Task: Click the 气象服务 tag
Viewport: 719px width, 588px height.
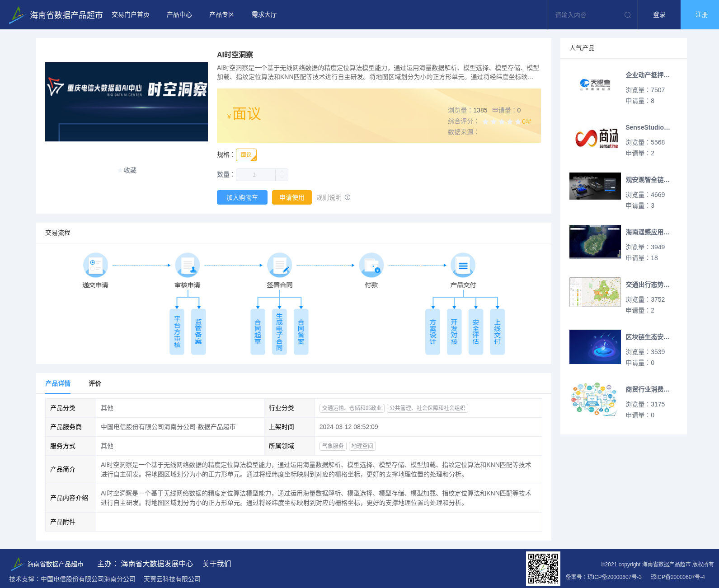Action: click(x=333, y=446)
